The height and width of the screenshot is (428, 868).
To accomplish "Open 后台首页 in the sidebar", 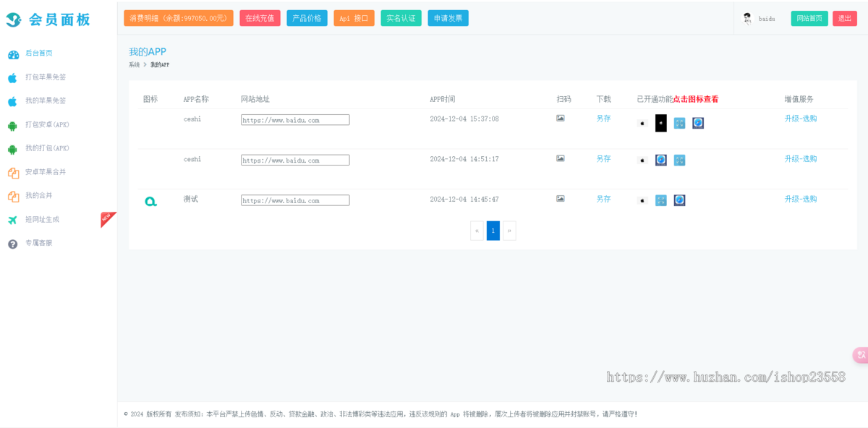I will 38,54.
